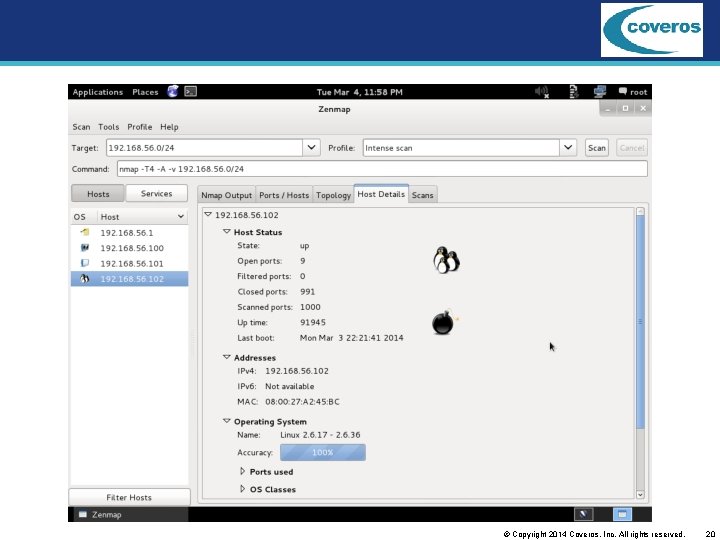Open the Iceweasel browser launcher icon
The width and height of the screenshot is (720, 540).
tap(173, 91)
